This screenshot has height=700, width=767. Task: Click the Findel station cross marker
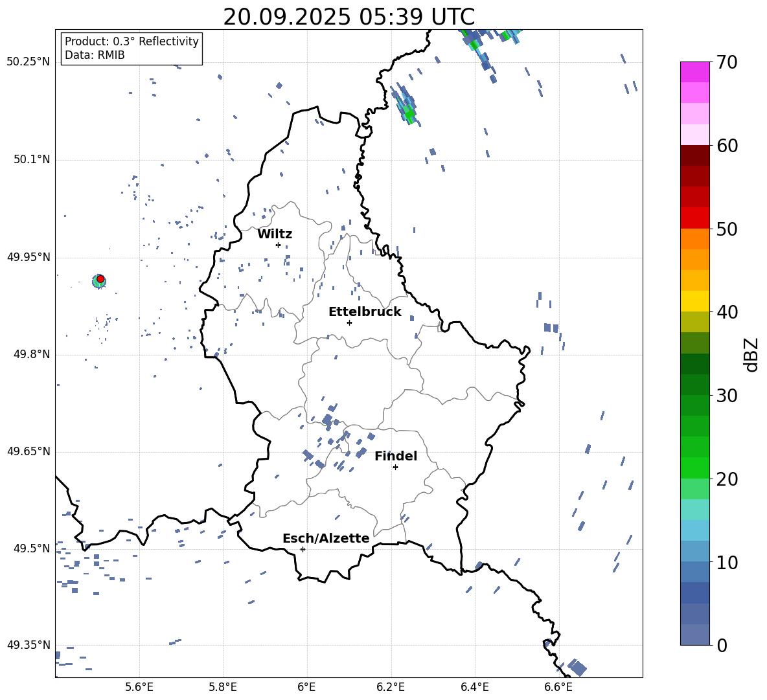coord(395,468)
